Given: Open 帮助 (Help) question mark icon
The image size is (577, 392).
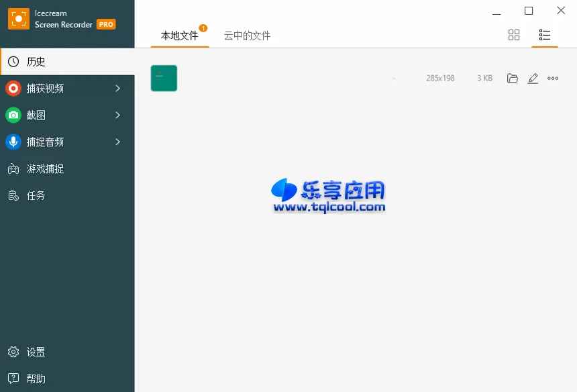Looking at the screenshot, I should click(12, 378).
